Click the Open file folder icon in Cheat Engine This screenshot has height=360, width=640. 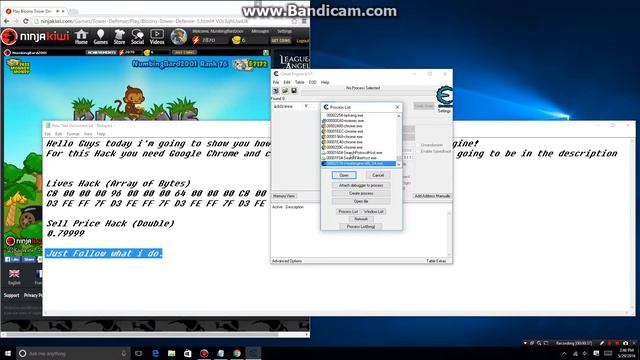click(285, 91)
